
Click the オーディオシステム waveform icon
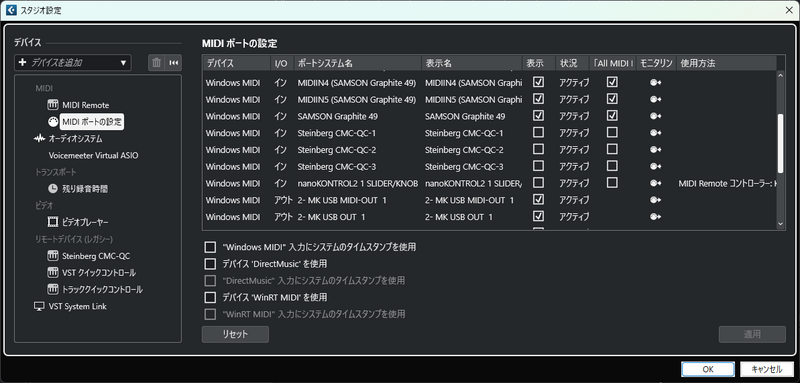tap(40, 138)
